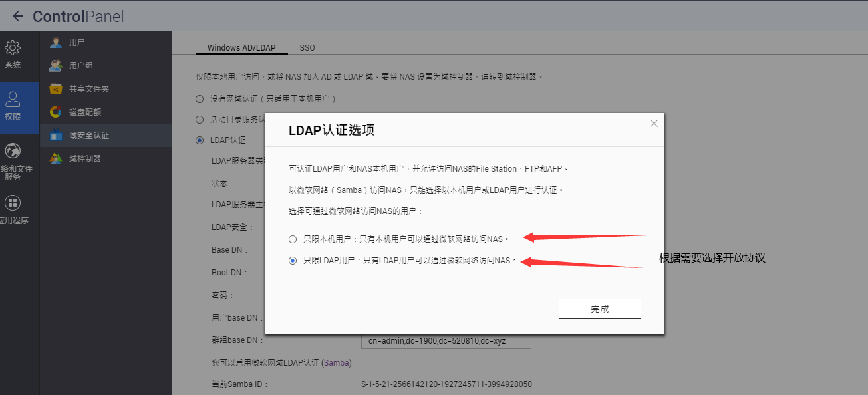Click the 磁盘配额 disk quota icon
Image resolution: width=868 pixels, height=395 pixels.
pyautogui.click(x=56, y=112)
